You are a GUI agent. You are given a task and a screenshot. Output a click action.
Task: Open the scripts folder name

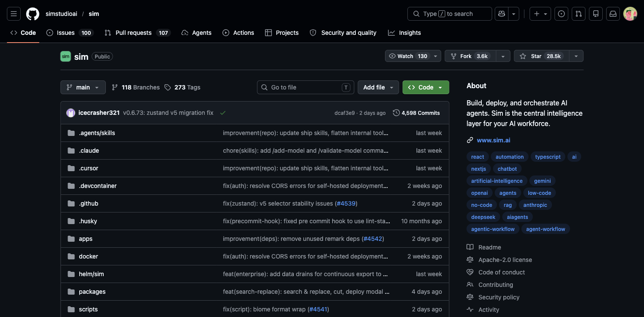(88, 309)
